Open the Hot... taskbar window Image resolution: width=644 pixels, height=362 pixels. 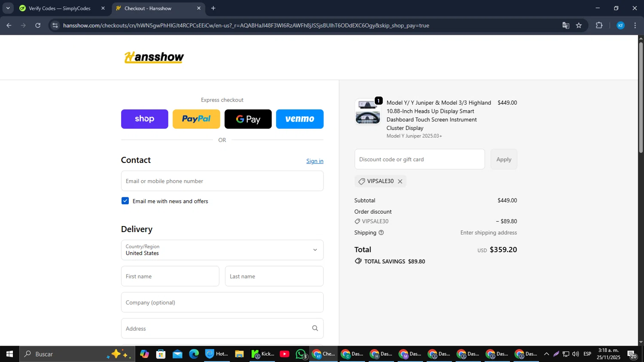tap(217, 354)
